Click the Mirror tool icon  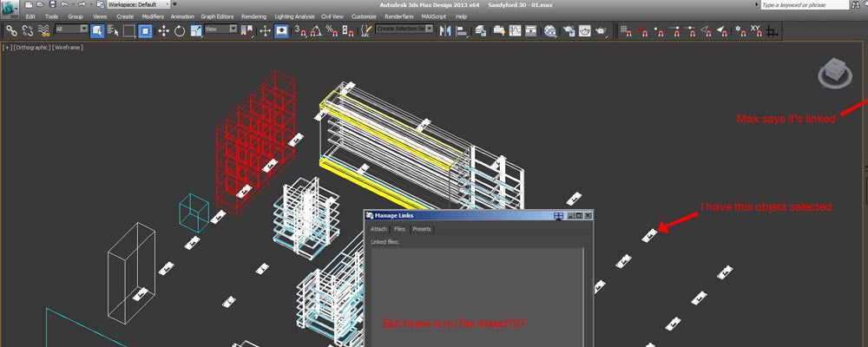pos(446,30)
